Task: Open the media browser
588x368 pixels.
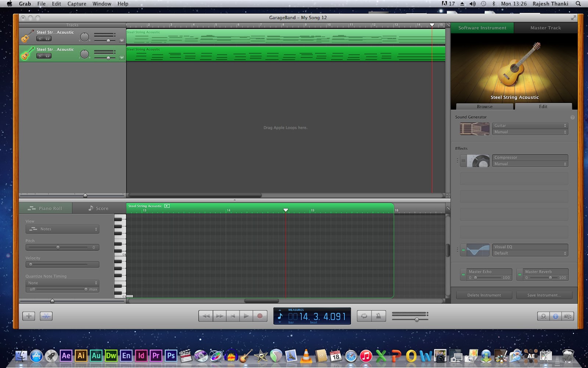Action: [x=568, y=316]
